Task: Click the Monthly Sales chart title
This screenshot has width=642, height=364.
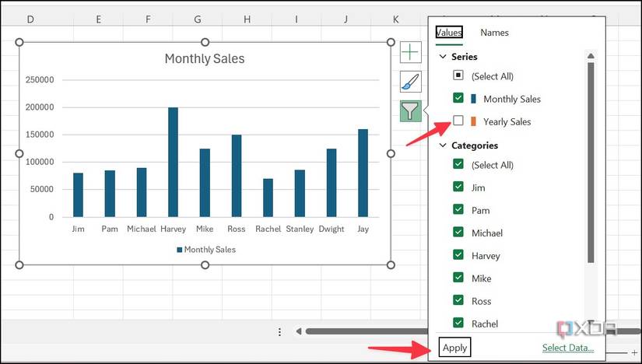Action: [x=205, y=58]
